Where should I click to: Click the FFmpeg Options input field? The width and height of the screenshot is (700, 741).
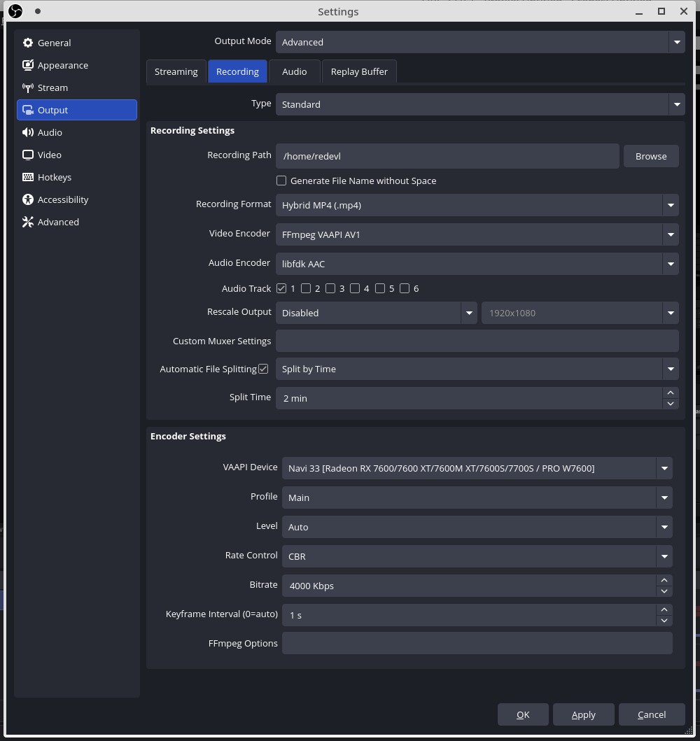(477, 643)
